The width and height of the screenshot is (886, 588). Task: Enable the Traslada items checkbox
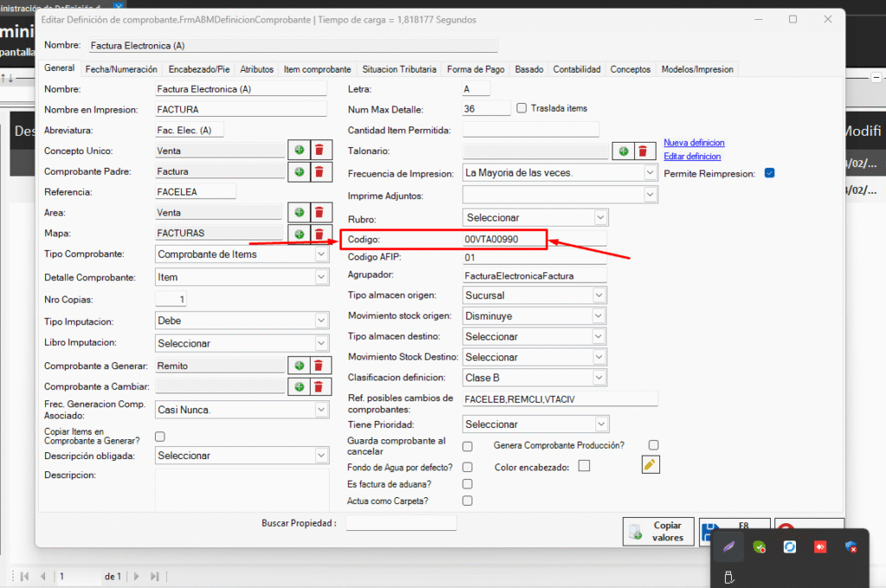point(522,108)
